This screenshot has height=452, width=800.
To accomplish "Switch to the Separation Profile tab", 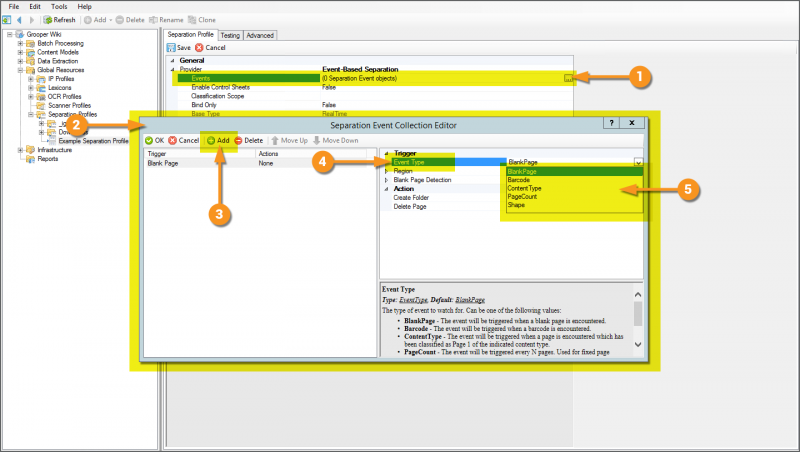I will 190,34.
